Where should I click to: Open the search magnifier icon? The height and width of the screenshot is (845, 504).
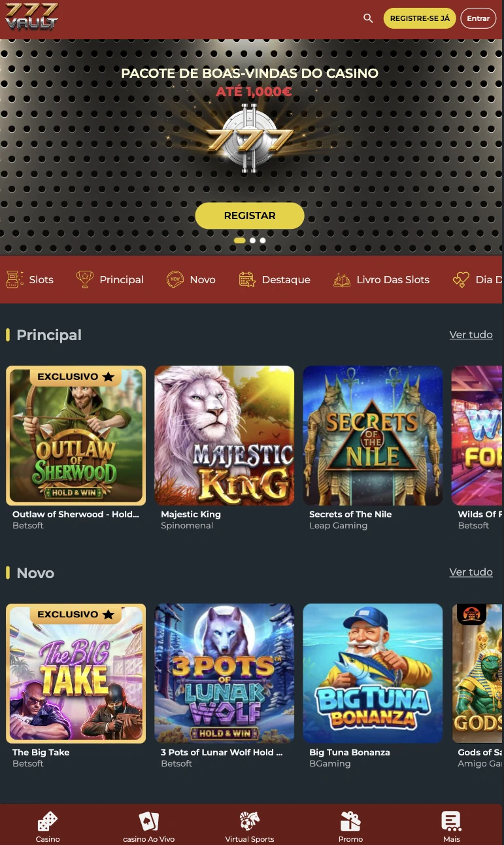(x=368, y=18)
